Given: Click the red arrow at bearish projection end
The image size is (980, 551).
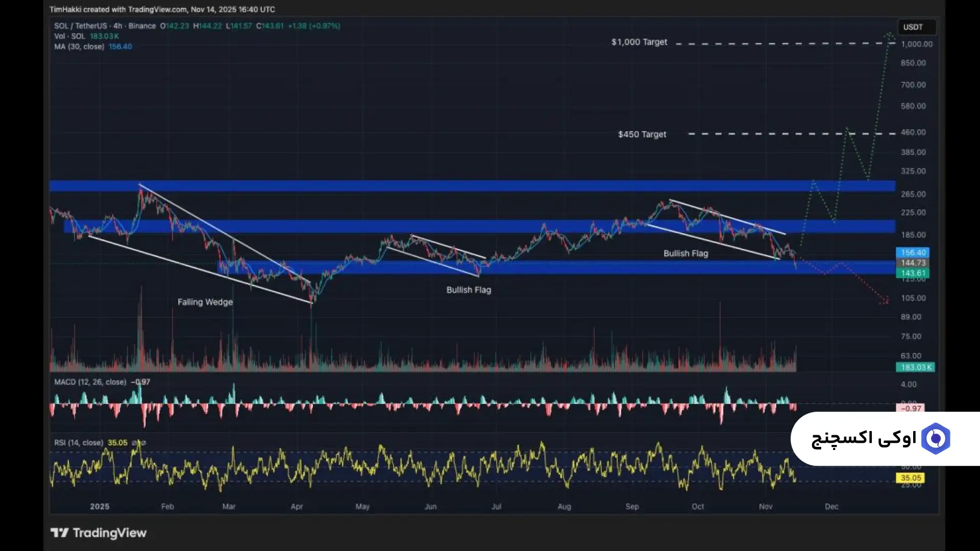Looking at the screenshot, I should point(885,300).
